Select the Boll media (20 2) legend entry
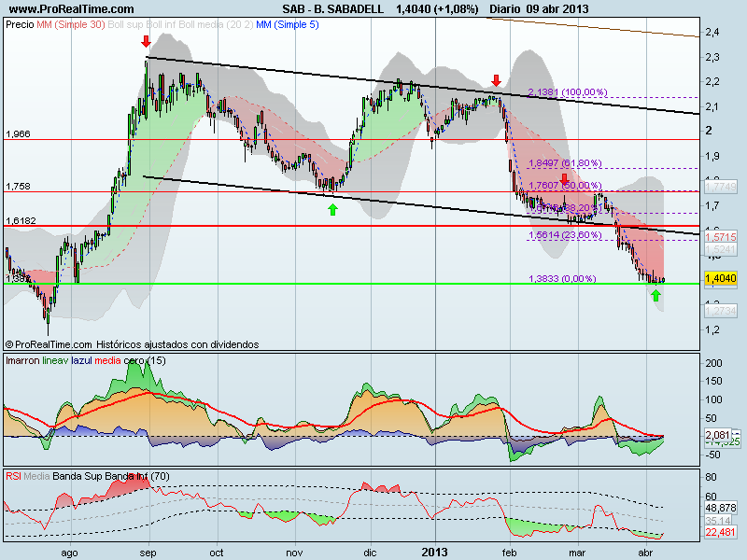The image size is (747, 560). coord(216,24)
